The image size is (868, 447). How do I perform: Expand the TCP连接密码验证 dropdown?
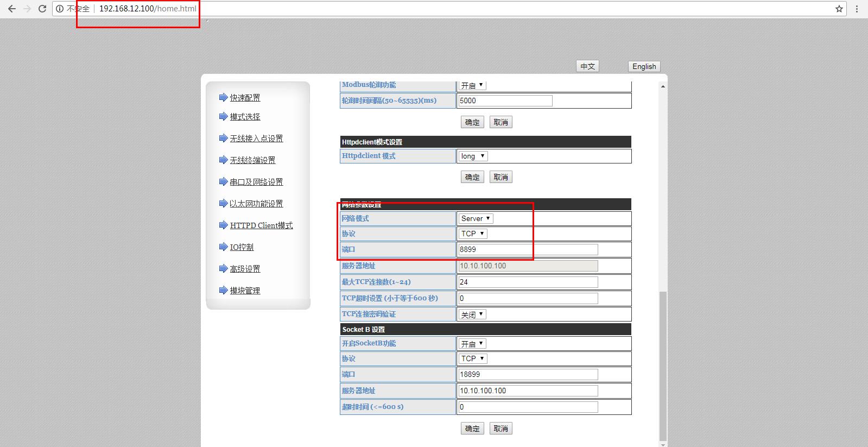point(472,314)
